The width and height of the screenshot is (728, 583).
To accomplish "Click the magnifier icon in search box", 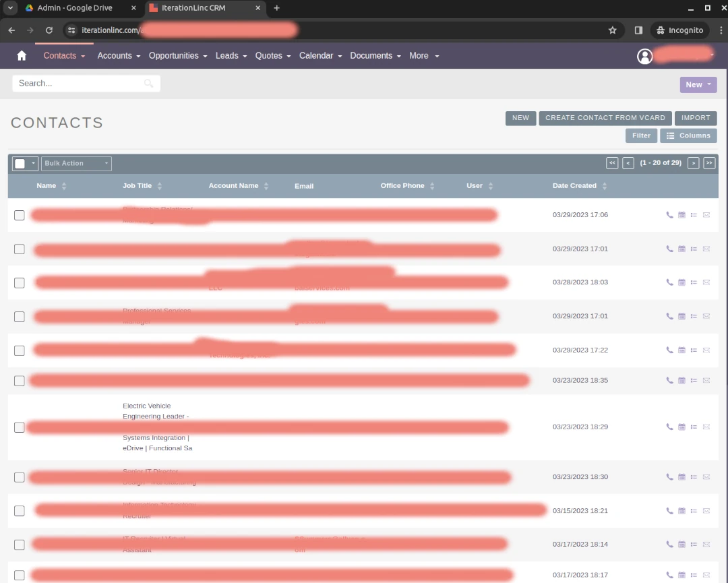I will 148,84.
